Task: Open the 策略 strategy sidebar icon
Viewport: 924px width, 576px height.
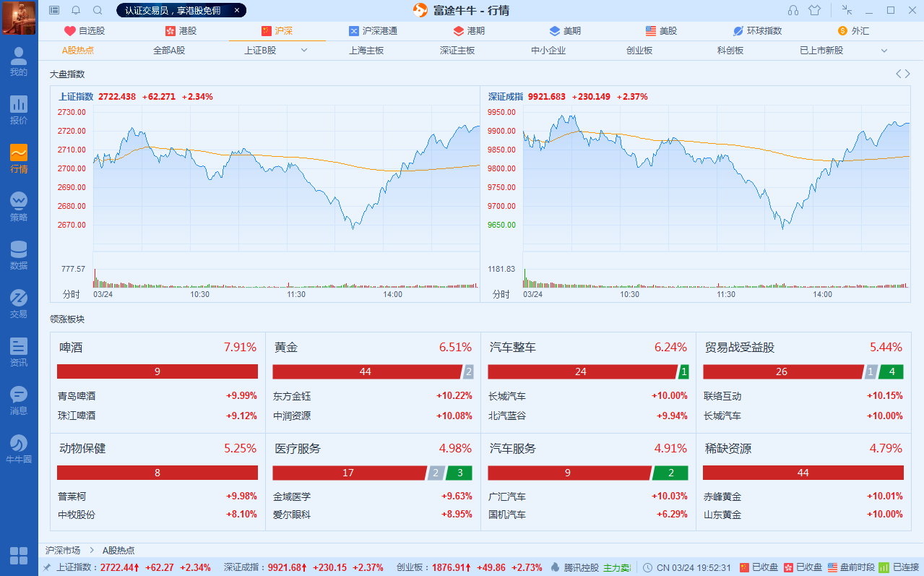Action: coord(19,207)
